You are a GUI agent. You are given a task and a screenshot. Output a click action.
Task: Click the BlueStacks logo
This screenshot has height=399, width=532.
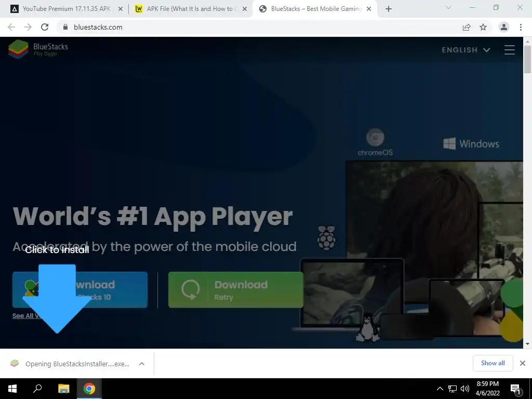pos(38,49)
